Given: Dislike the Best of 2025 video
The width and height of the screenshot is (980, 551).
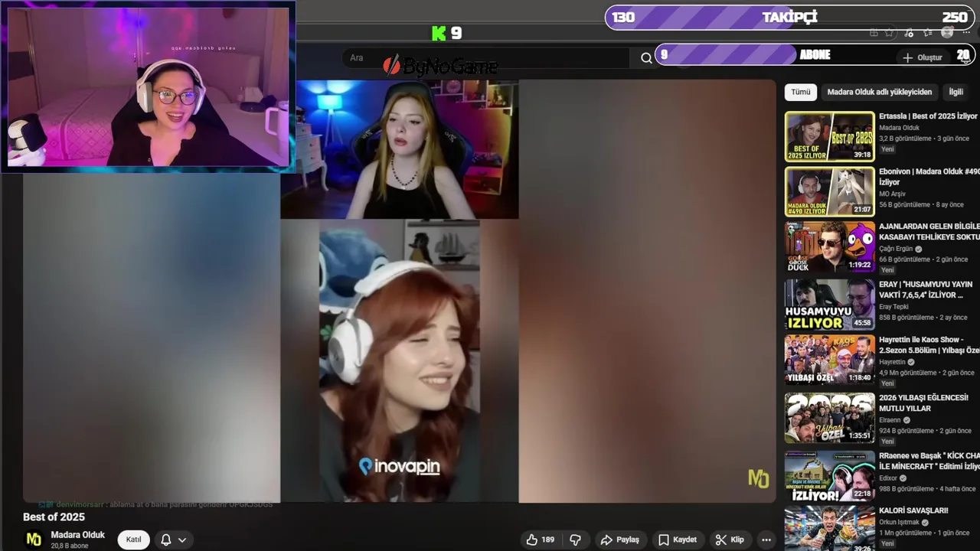Looking at the screenshot, I should point(576,540).
